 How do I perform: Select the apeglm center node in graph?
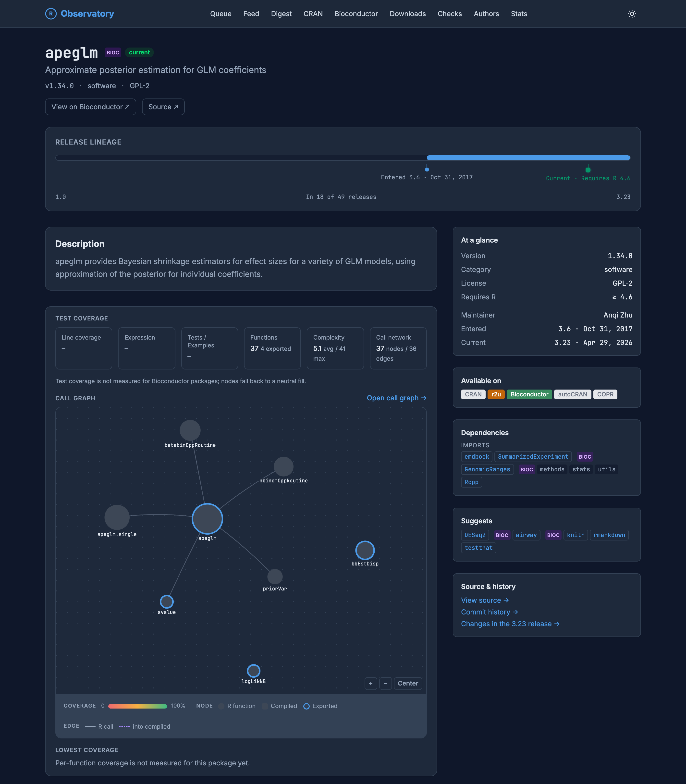207,519
